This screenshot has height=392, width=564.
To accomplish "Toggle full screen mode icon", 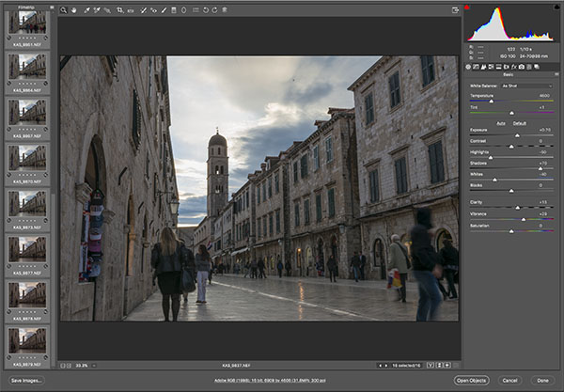I will [455, 10].
